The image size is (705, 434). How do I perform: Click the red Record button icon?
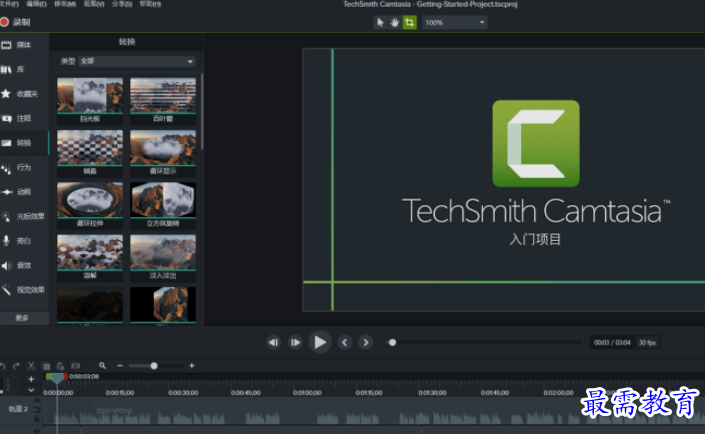(x=4, y=22)
